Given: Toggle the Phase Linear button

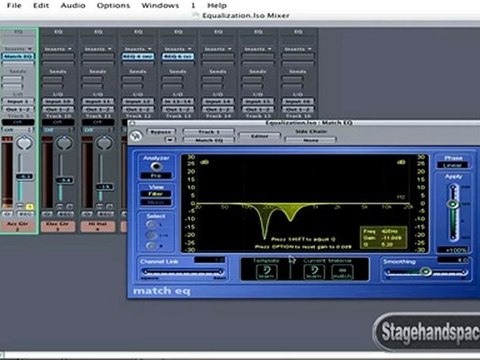Looking at the screenshot, I should coord(453,165).
